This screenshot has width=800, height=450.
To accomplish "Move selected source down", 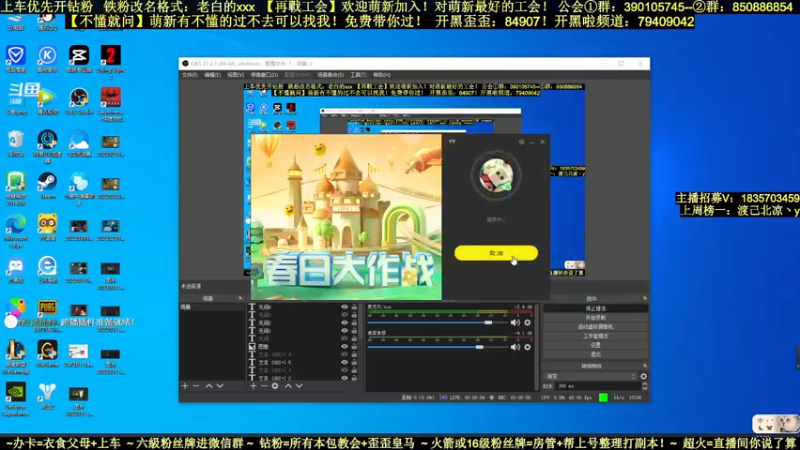I will (299, 386).
